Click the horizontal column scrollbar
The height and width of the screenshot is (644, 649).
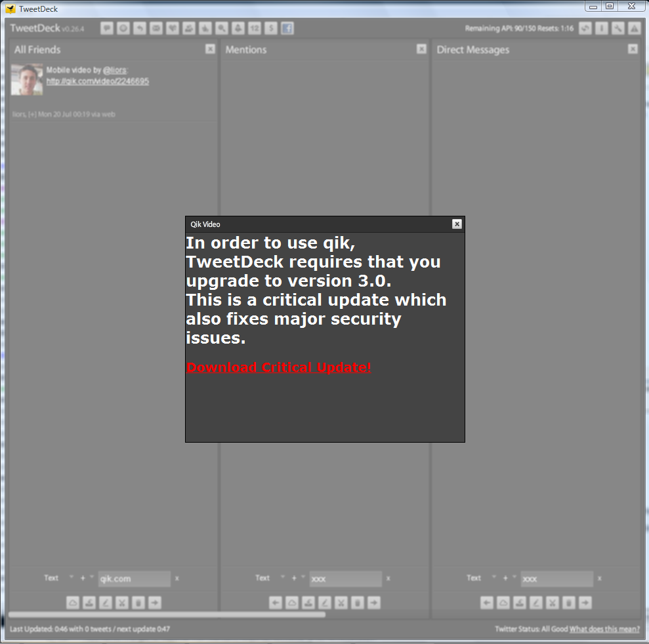(x=167, y=614)
